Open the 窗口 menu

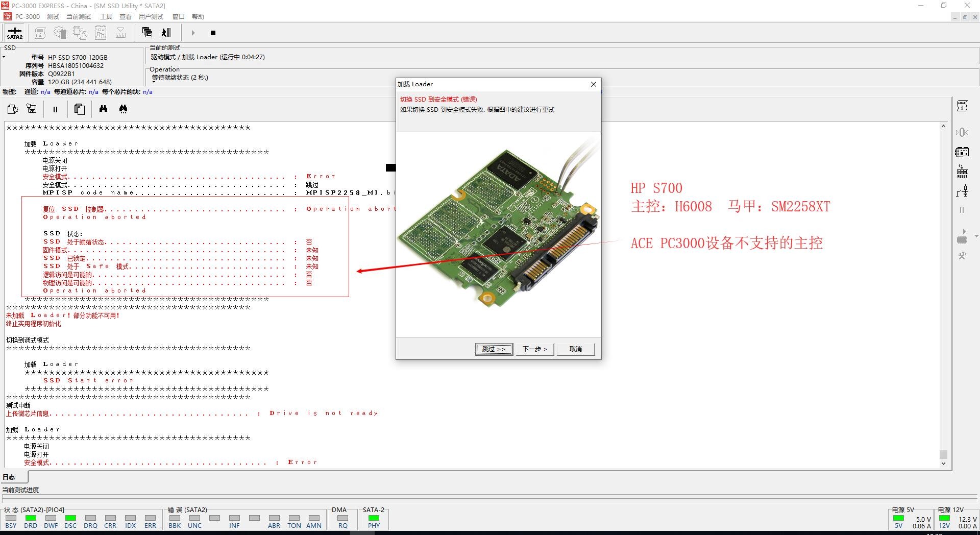coord(178,16)
